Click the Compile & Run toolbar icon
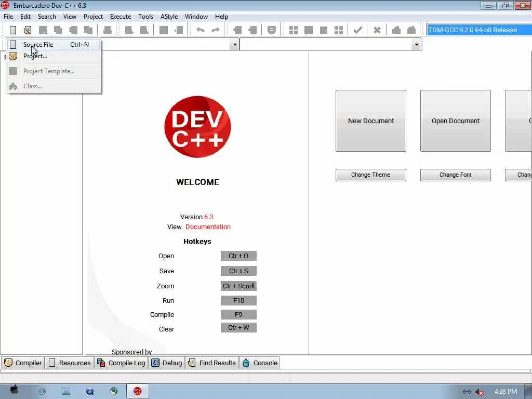 (324, 30)
